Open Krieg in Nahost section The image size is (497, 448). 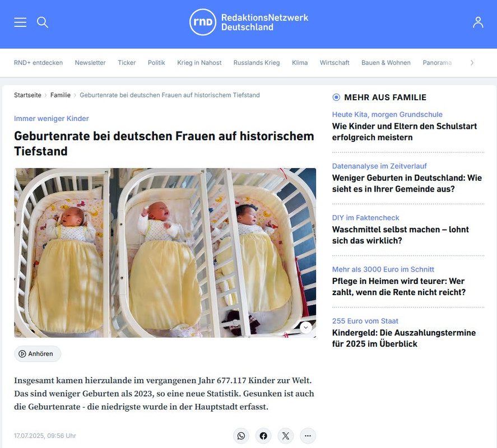coord(199,63)
